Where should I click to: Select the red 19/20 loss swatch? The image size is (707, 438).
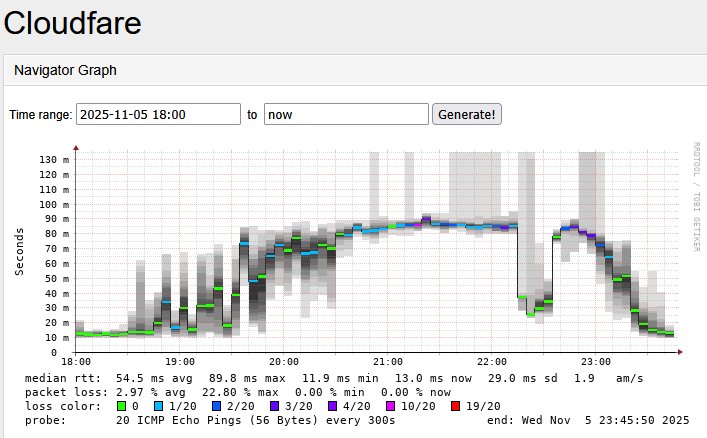(x=457, y=406)
